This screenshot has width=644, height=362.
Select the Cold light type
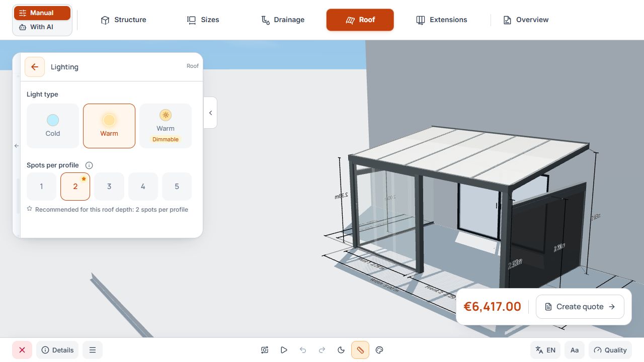pos(53,126)
